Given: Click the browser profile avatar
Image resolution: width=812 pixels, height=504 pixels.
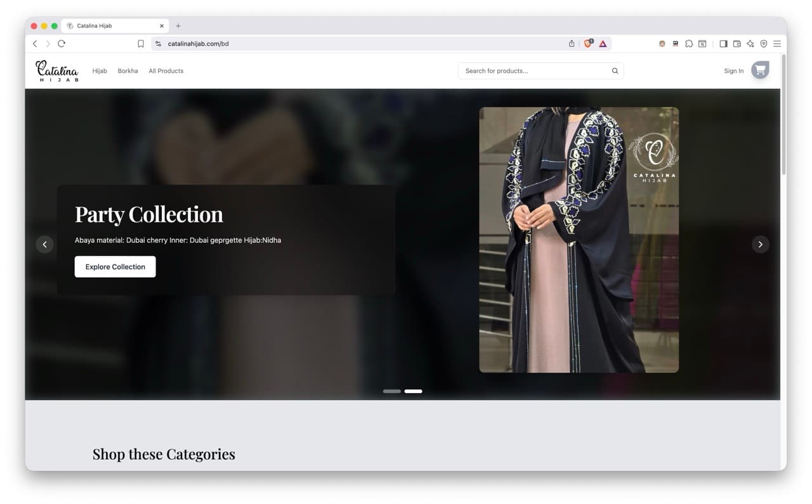Looking at the screenshot, I should [x=662, y=44].
